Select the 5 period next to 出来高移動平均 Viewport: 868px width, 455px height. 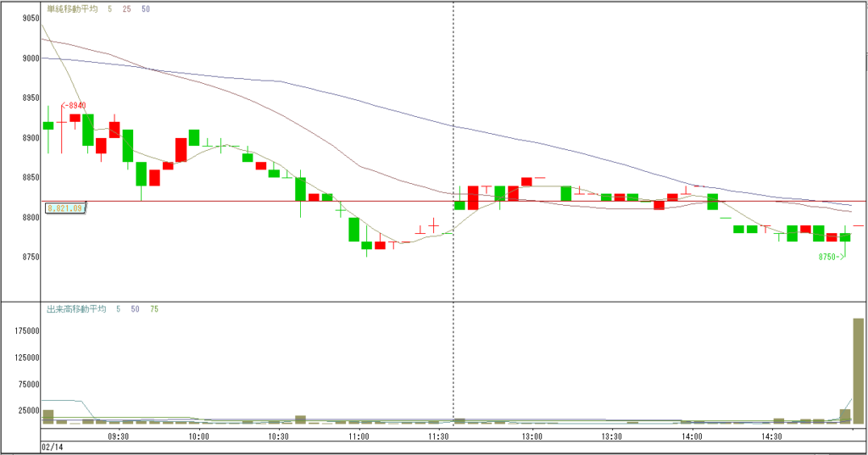(118, 309)
